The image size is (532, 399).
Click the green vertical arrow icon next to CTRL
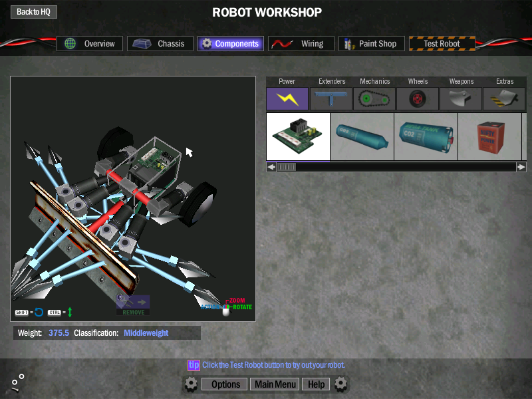tap(70, 312)
